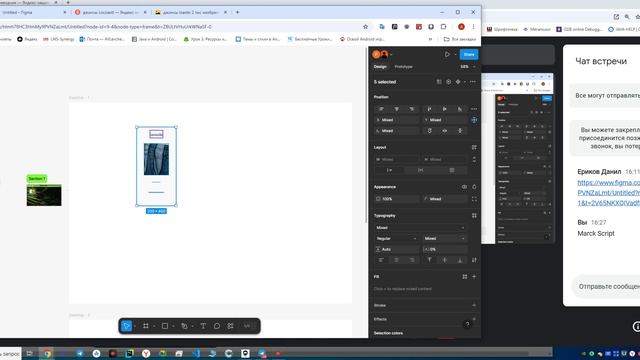Viewport: 640px width, 360px height.
Task: Align selection horizontal centers
Action: pos(396,109)
